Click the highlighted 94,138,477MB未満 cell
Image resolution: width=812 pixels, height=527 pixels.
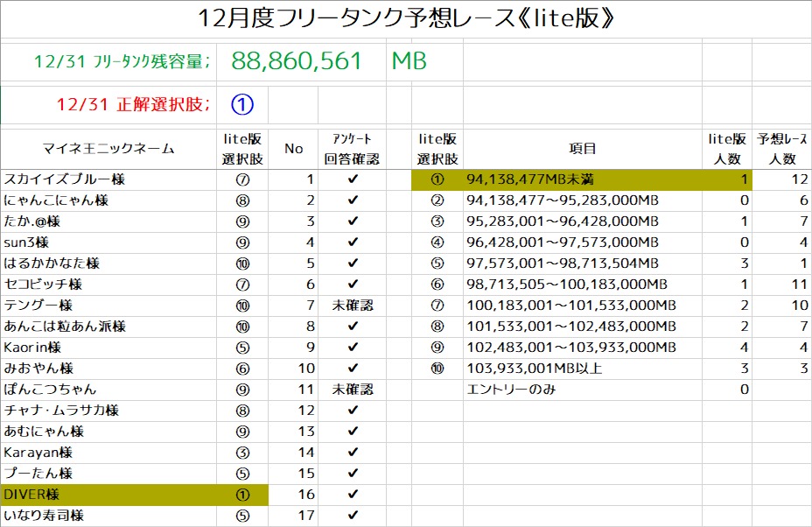tap(583, 179)
